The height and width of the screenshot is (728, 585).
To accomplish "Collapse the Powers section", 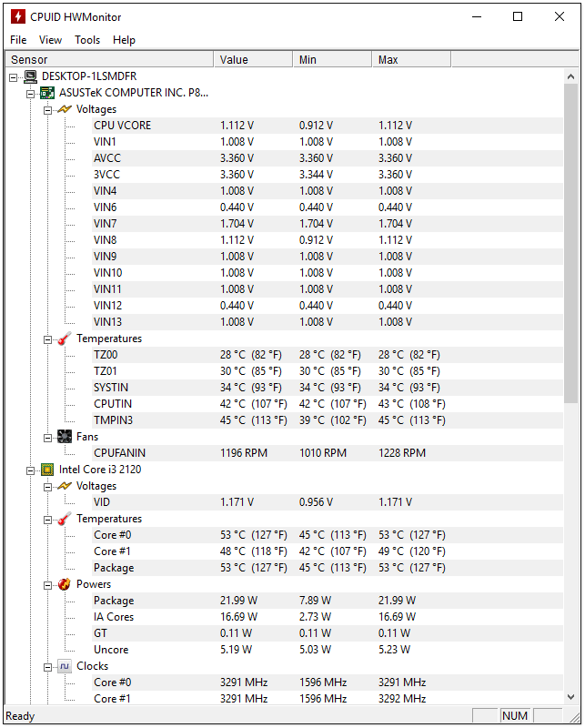I will tap(47, 585).
